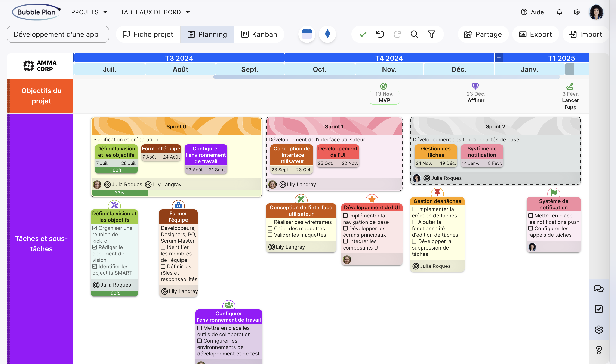Open the comments chat icon in sidebar
This screenshot has height=364, width=616.
coord(599,289)
